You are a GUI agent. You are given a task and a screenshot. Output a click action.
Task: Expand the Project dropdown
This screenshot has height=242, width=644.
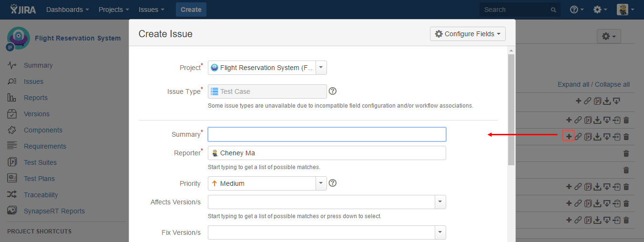point(321,68)
